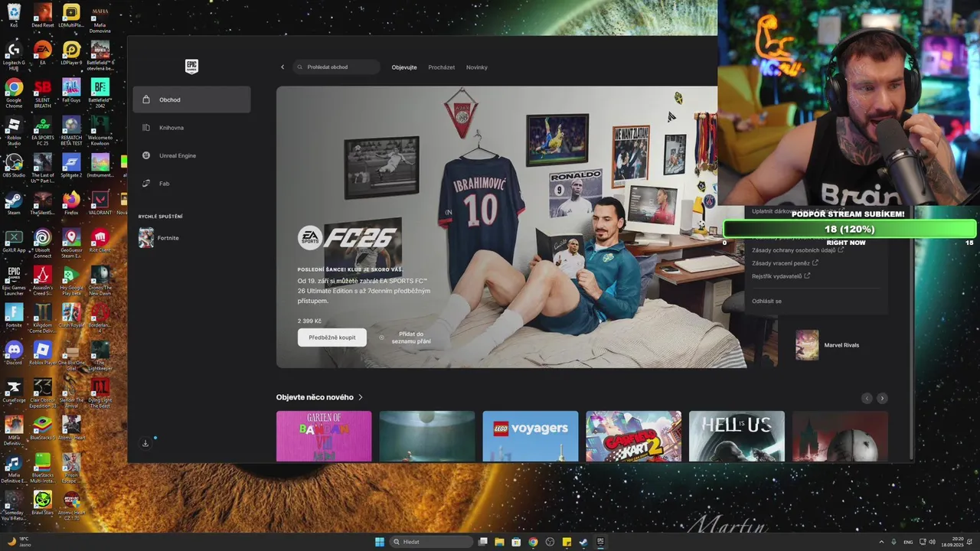
Task: Open the OBS Studio desktop icon
Action: coord(14,165)
